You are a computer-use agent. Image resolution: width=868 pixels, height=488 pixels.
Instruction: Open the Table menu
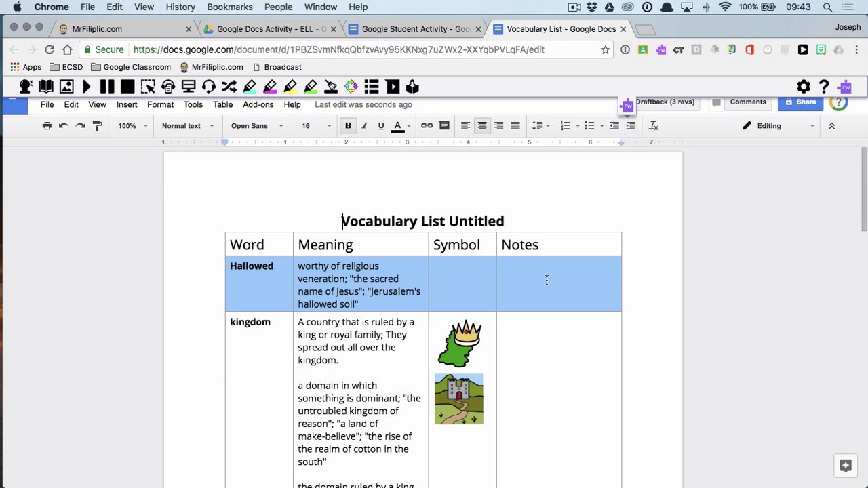click(222, 104)
